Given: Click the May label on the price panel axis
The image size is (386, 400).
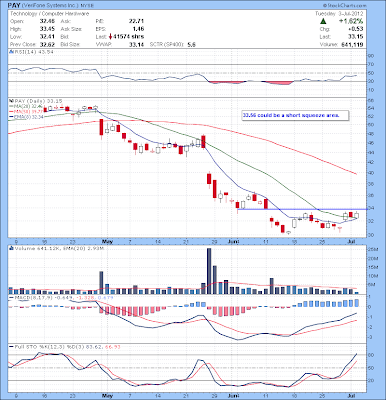Looking at the screenshot, I should [x=107, y=241].
